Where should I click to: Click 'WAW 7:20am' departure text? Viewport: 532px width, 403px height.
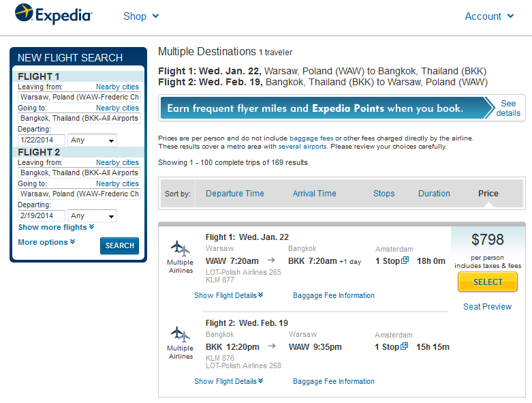coord(232,261)
